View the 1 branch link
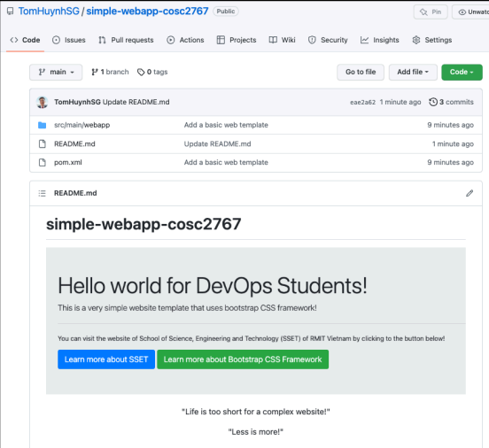 click(x=110, y=72)
